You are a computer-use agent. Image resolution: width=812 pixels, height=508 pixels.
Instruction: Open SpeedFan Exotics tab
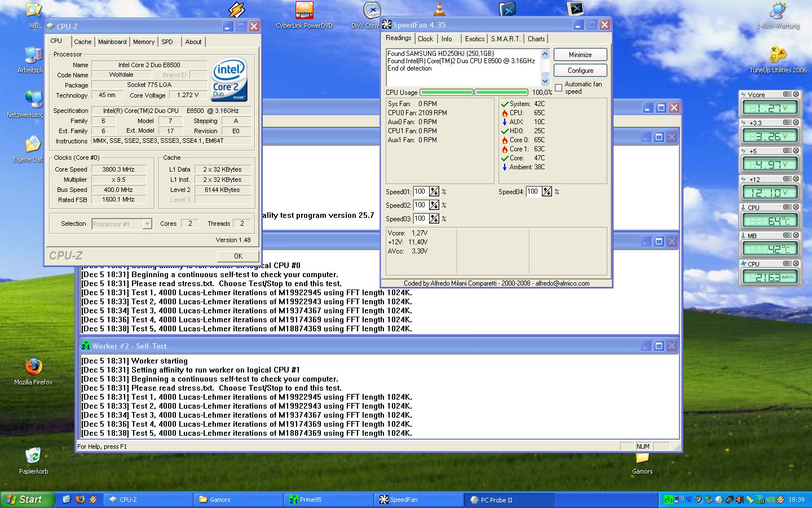point(475,39)
